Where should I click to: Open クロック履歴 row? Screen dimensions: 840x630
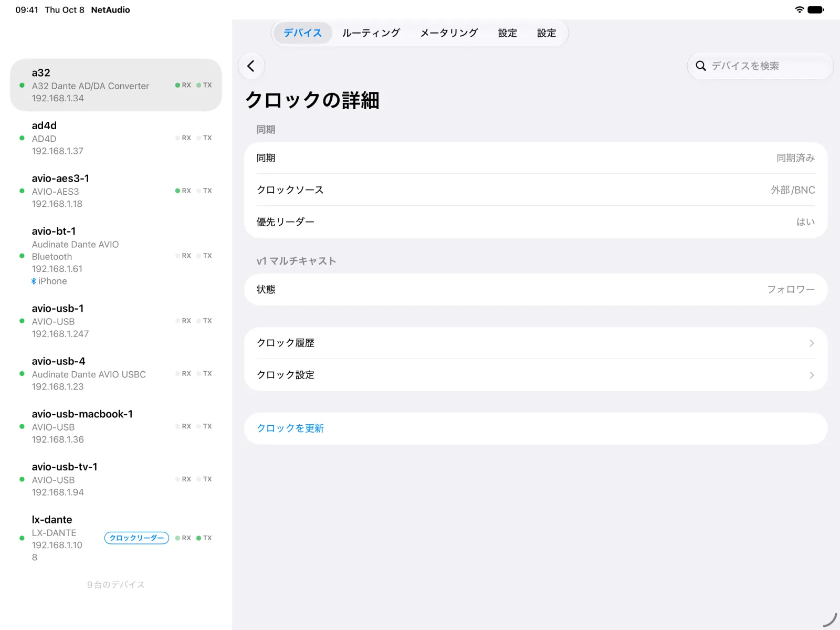[x=536, y=343]
